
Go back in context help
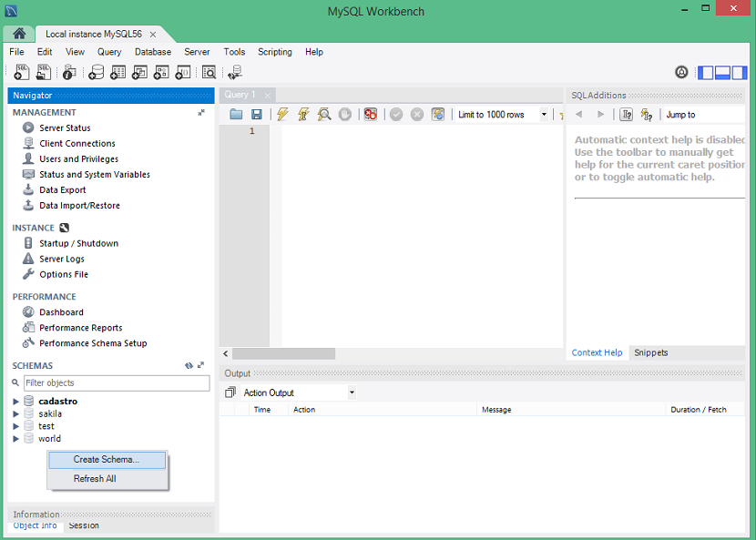(579, 114)
